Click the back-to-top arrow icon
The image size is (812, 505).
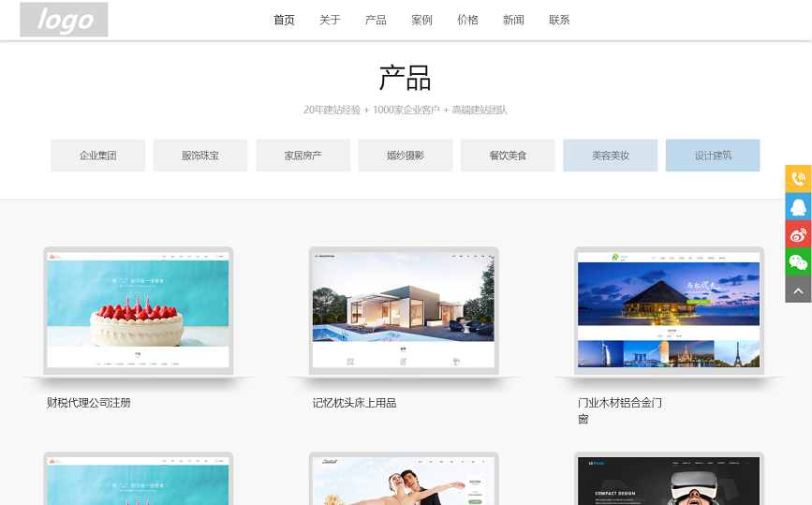[x=799, y=289]
